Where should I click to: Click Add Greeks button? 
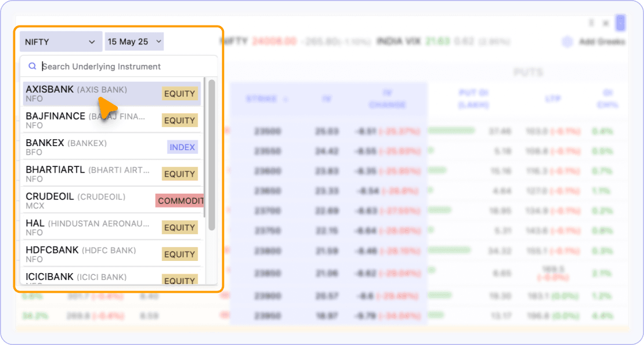(x=594, y=41)
